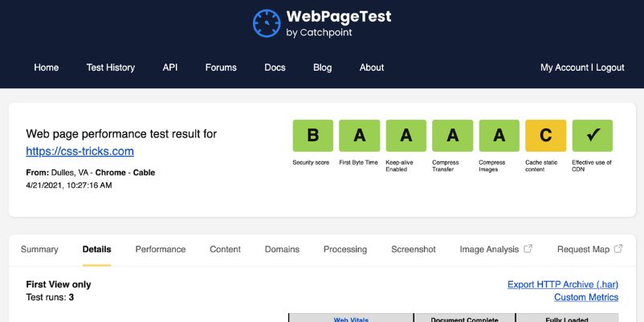Open the Blog link in navigation
Image resolution: width=644 pixels, height=322 pixels.
tap(323, 67)
